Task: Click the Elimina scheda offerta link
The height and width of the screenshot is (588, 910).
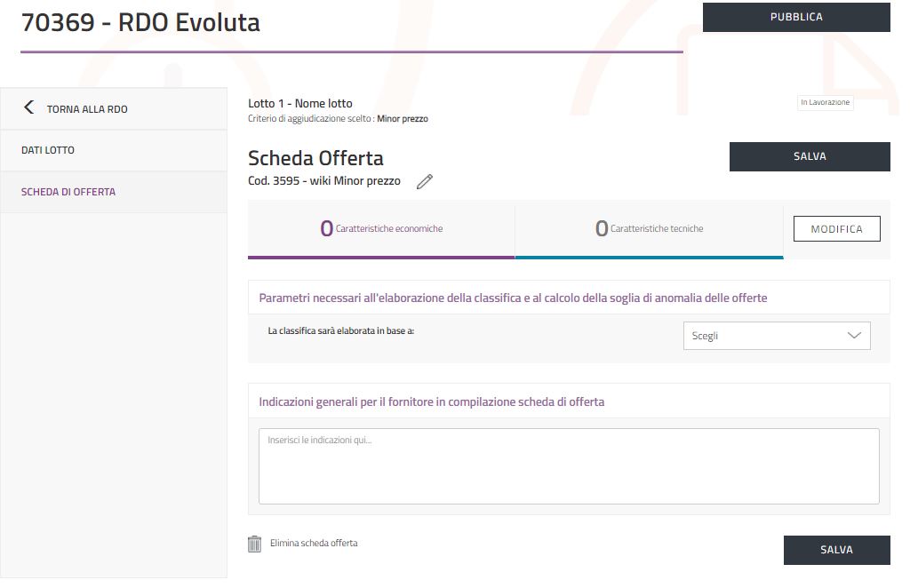Action: click(314, 543)
